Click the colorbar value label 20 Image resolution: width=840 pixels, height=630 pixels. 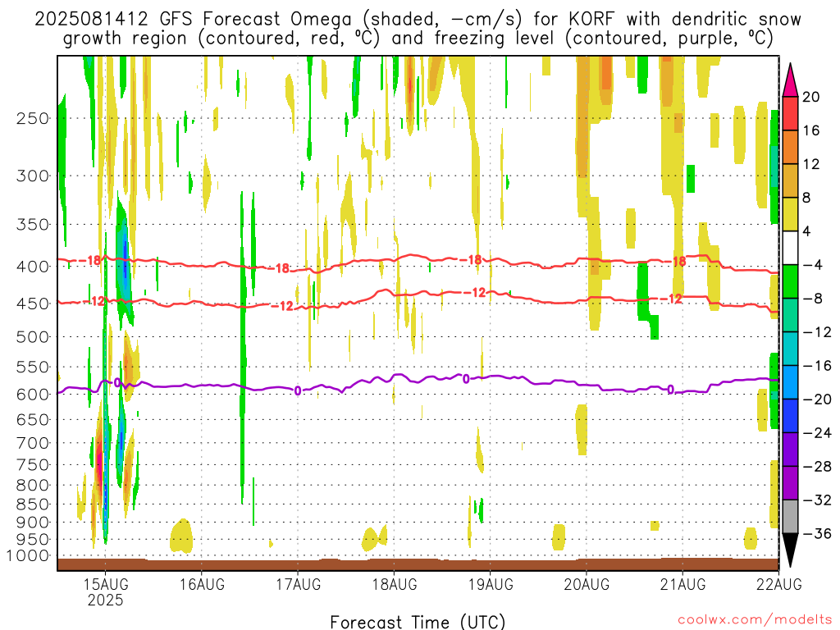click(x=811, y=97)
